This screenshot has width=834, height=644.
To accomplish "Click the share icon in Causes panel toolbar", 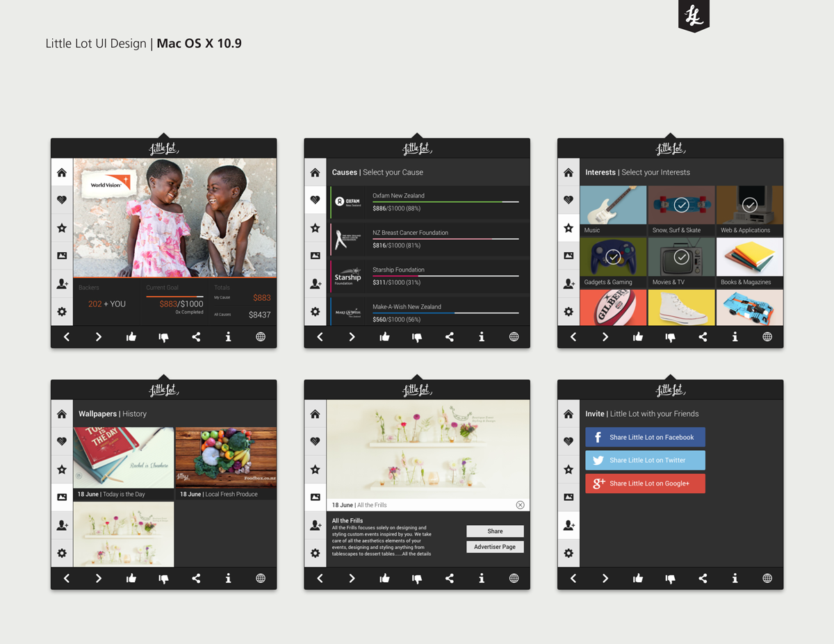I will point(449,337).
